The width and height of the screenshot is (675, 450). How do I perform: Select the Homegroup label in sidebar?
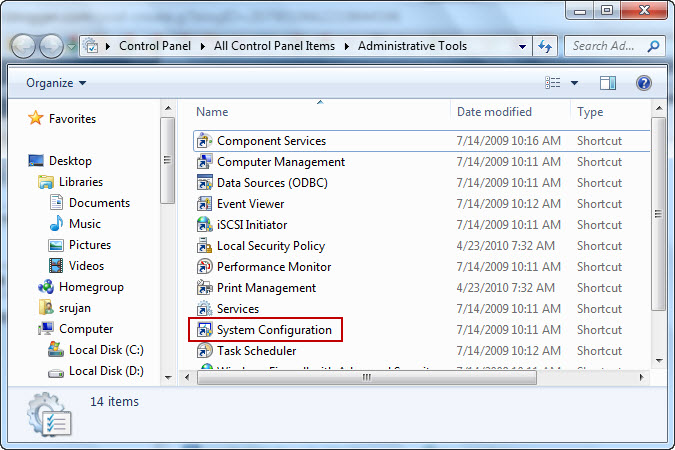pos(91,287)
